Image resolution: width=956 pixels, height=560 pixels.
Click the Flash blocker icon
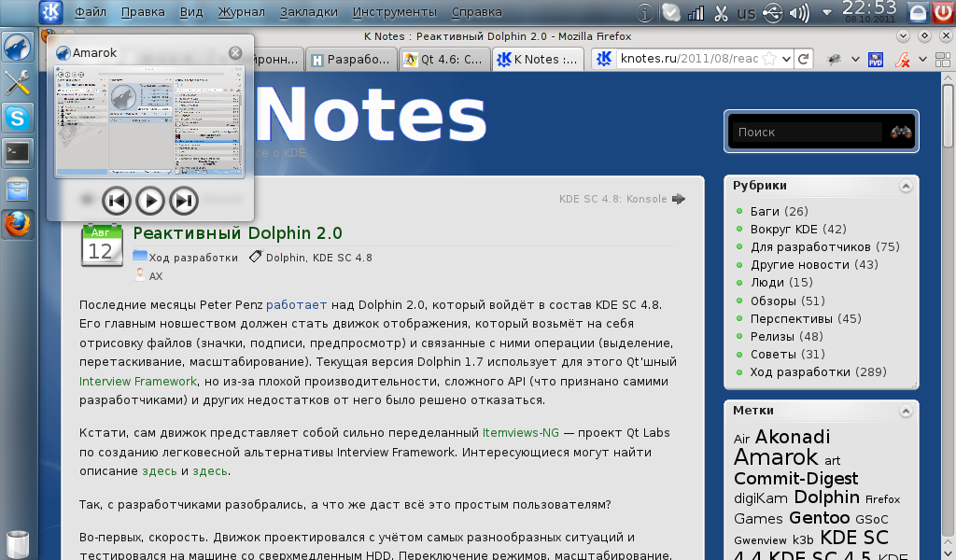(x=903, y=59)
